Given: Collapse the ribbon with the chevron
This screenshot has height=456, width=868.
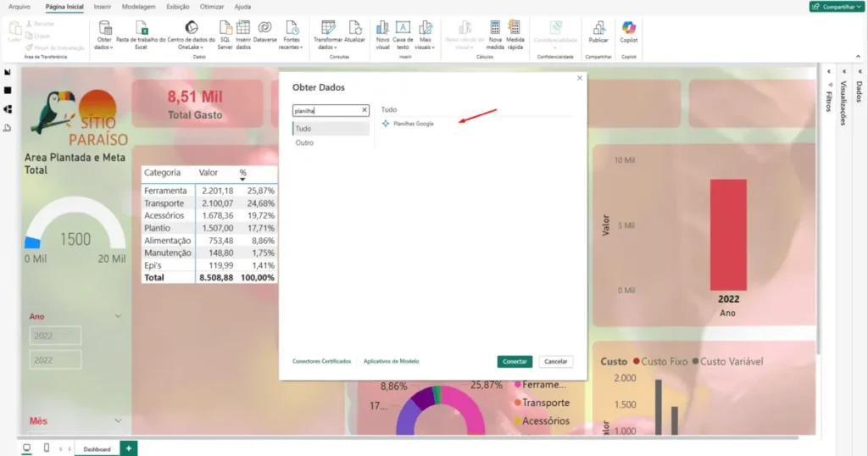Looking at the screenshot, I should (858, 57).
